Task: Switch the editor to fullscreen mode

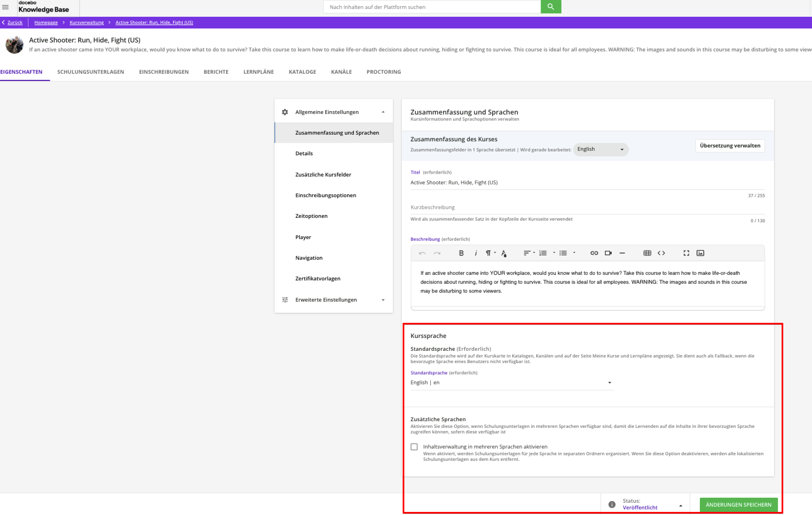Action: (686, 253)
